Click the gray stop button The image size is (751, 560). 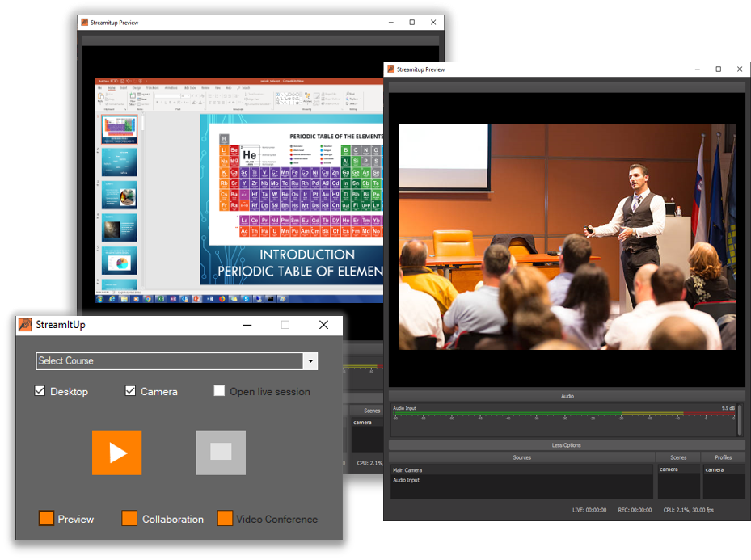(221, 453)
